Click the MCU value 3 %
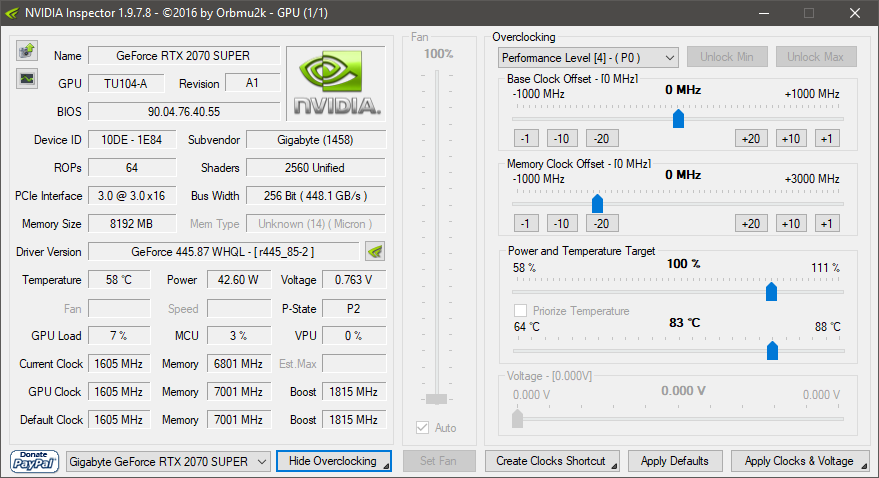 [239, 336]
